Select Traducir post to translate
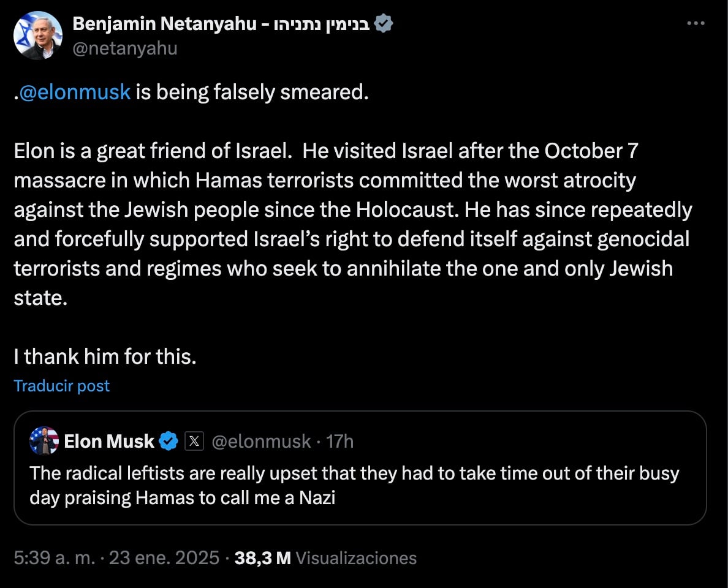 pyautogui.click(x=61, y=386)
